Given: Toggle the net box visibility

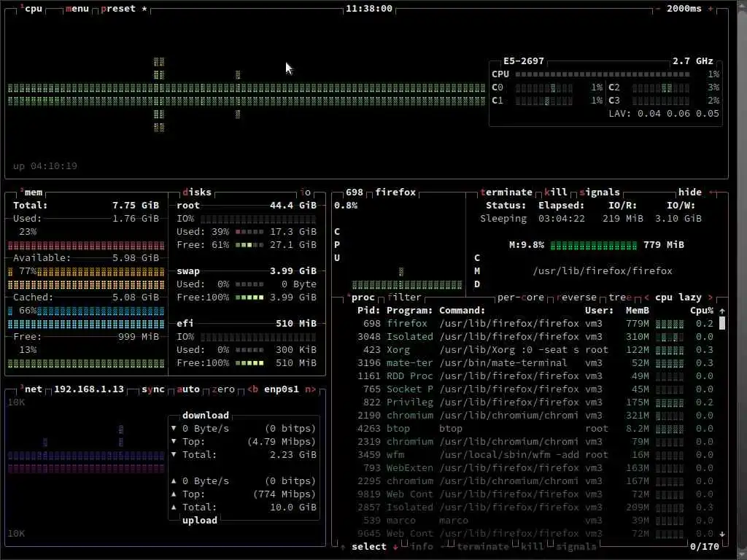Looking at the screenshot, I should pos(31,389).
